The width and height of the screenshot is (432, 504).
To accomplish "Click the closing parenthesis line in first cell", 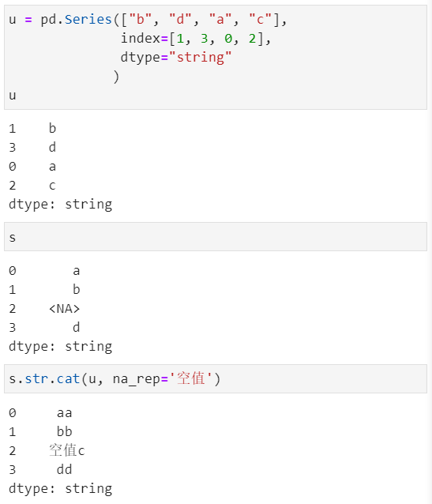I will [116, 77].
